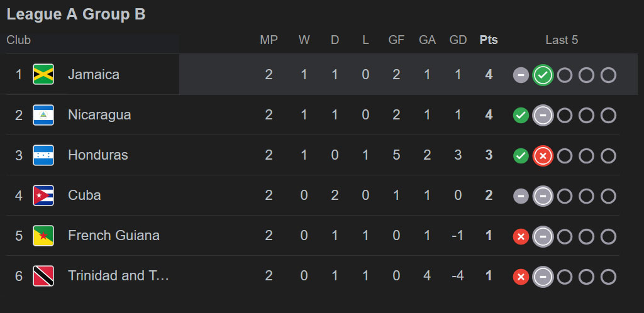Open the French Guiana team name
This screenshot has height=313, width=644.
pyautogui.click(x=114, y=236)
